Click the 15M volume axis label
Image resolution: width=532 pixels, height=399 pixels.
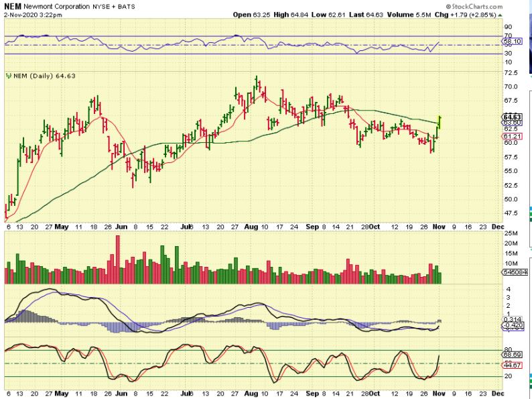coord(511,253)
